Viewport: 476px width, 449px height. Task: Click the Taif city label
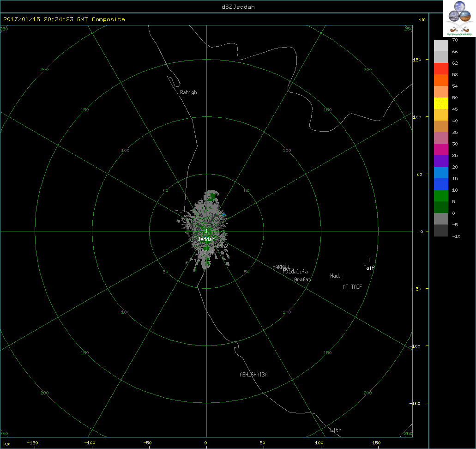pyautogui.click(x=369, y=267)
